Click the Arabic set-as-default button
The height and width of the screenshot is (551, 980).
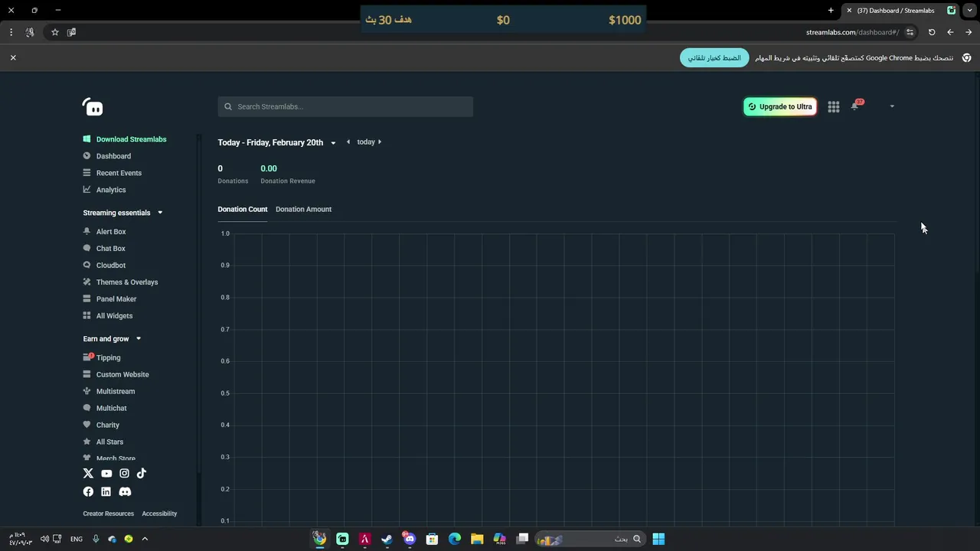tap(714, 58)
